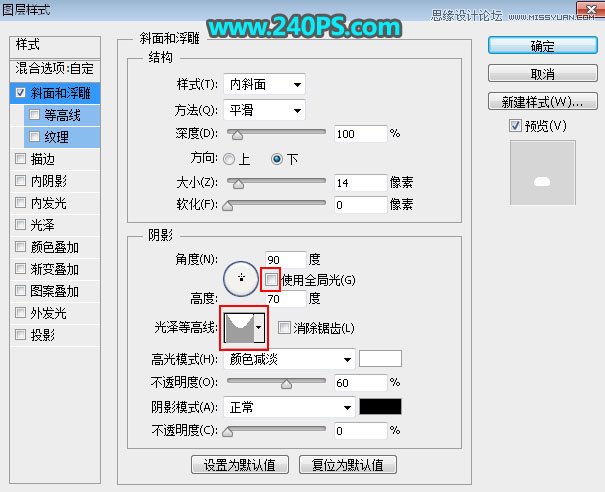Click 新建样式(W)... button

click(542, 101)
